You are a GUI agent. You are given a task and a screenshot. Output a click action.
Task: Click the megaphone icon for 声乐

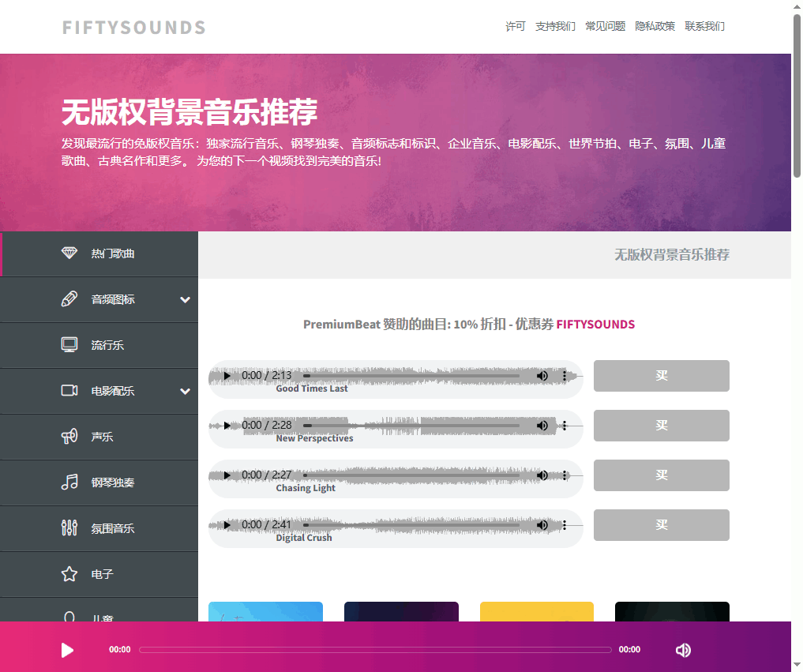click(69, 437)
